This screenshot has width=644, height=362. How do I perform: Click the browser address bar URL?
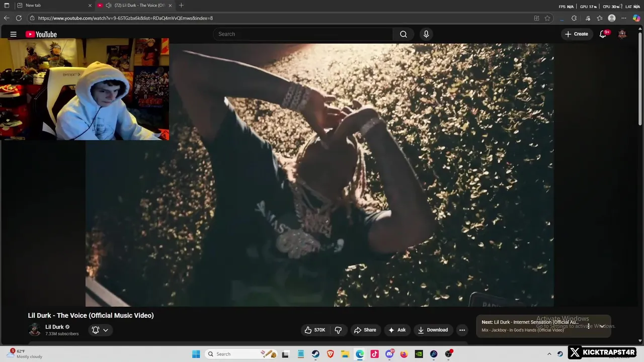[125, 18]
